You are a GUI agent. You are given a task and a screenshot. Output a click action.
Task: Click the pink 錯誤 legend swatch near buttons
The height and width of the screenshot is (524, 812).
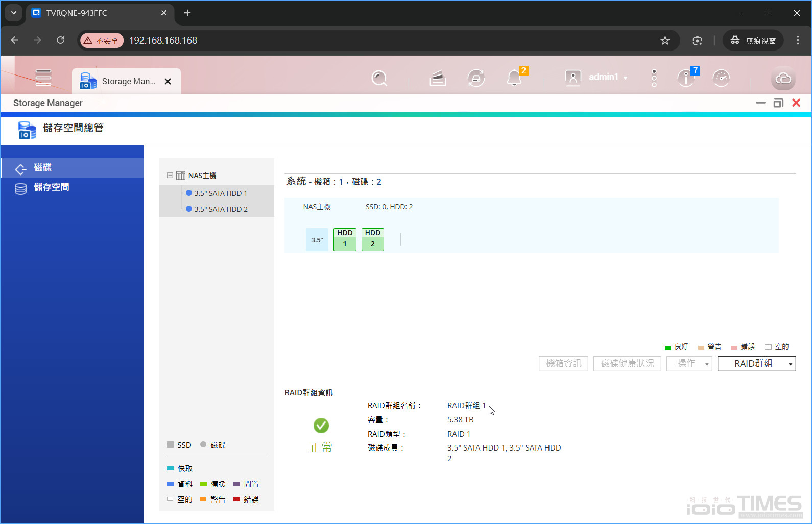(734, 347)
